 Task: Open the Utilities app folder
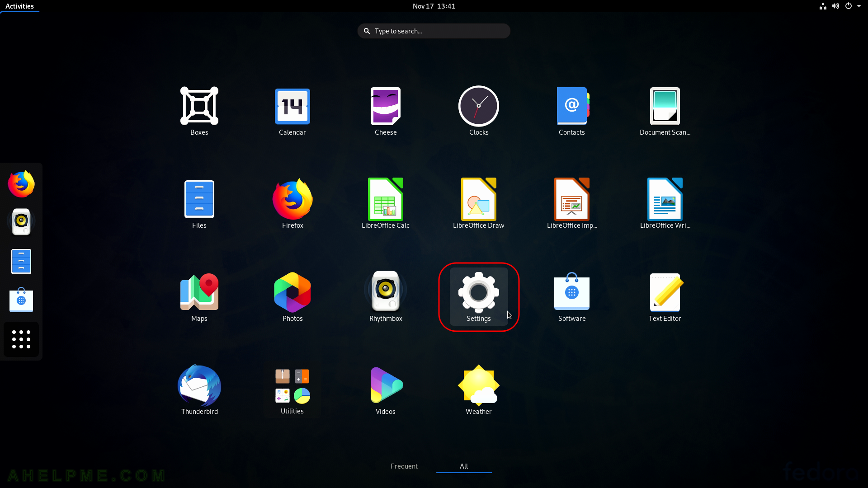292,390
